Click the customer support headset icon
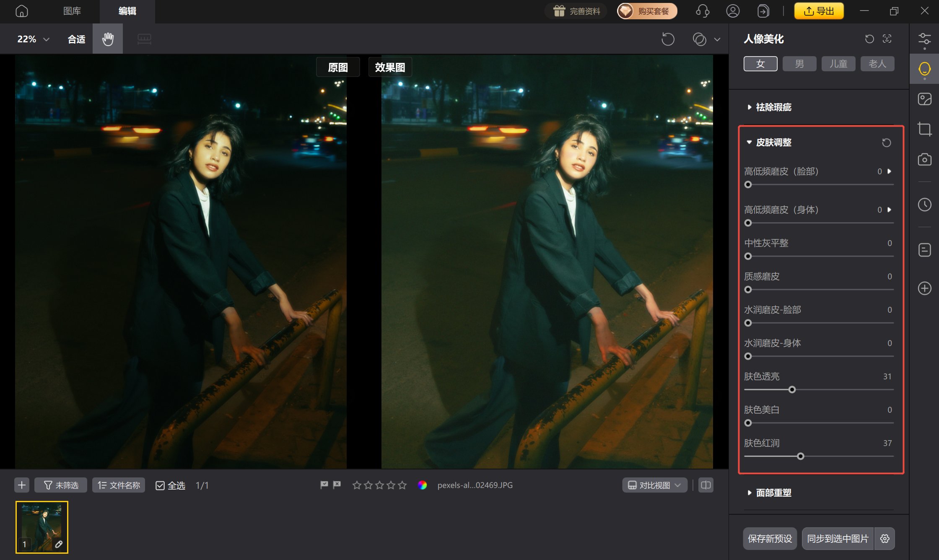 702,11
